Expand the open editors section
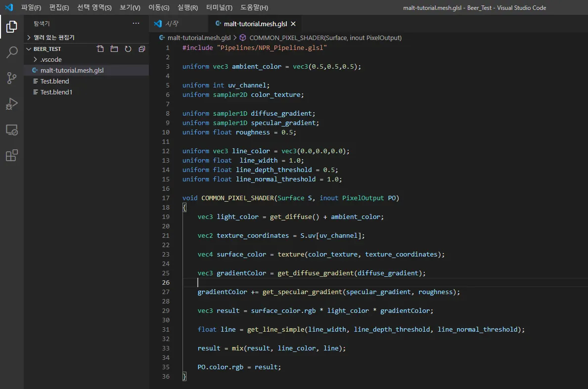588x389 pixels. 54,38
